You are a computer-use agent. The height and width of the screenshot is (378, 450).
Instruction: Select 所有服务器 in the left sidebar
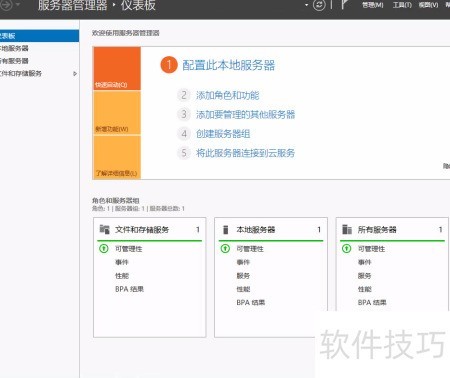39,61
